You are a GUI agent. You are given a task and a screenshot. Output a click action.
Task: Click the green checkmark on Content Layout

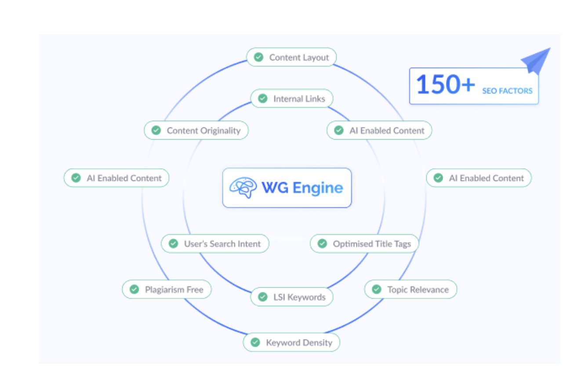[x=258, y=57]
